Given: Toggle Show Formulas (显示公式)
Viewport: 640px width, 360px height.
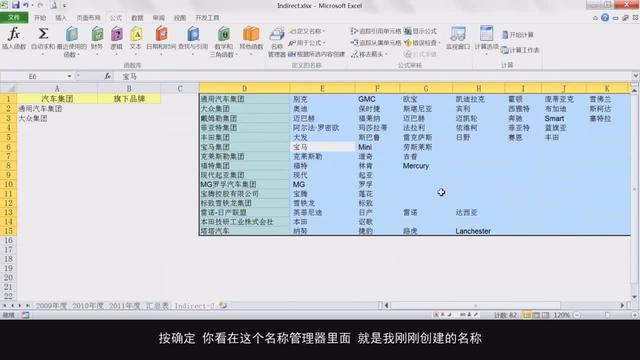Looking at the screenshot, I should coord(420,31).
